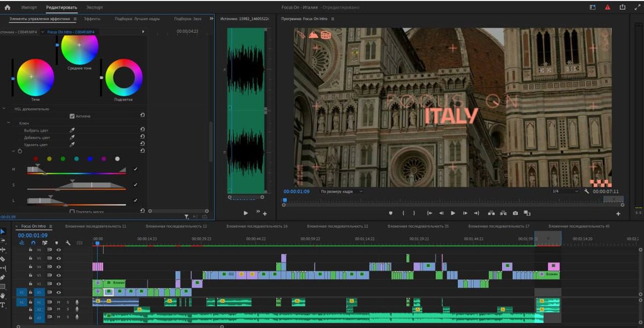Click timeline timecode 00:00:01:09 field

33,235
